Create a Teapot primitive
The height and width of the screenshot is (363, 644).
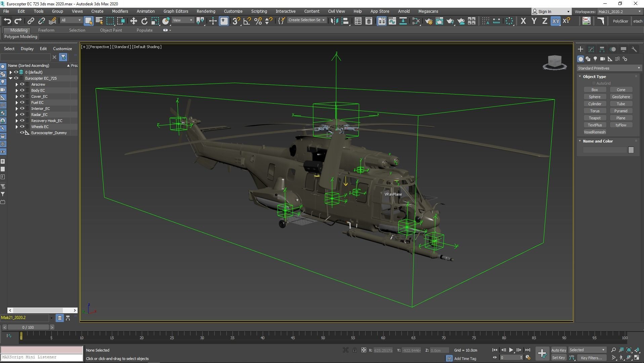click(595, 118)
